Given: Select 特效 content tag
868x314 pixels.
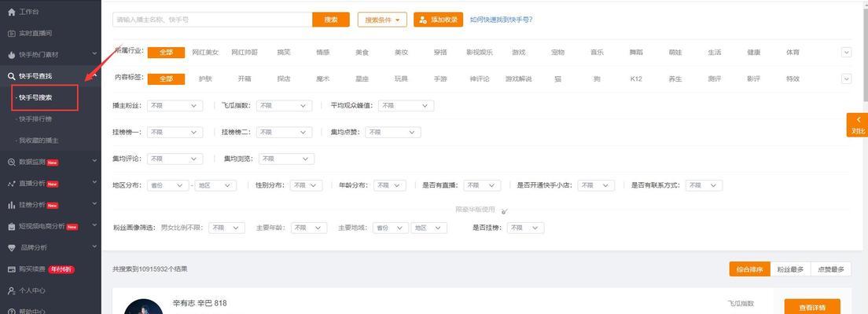Looking at the screenshot, I should coord(793,79).
